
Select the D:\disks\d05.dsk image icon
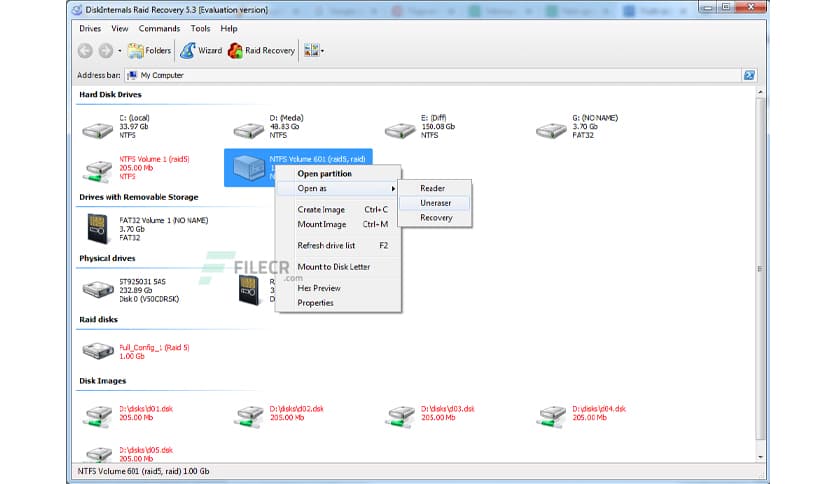(x=98, y=454)
